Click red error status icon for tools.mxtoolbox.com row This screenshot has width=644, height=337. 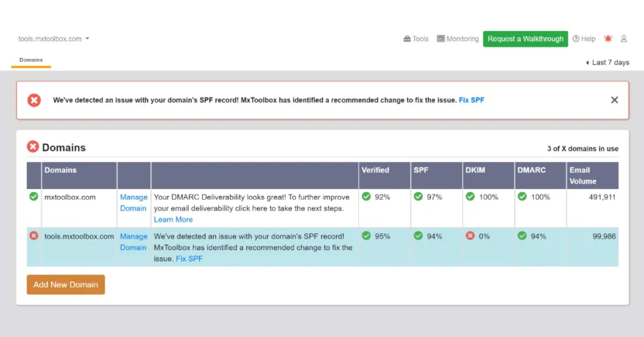pyautogui.click(x=34, y=236)
